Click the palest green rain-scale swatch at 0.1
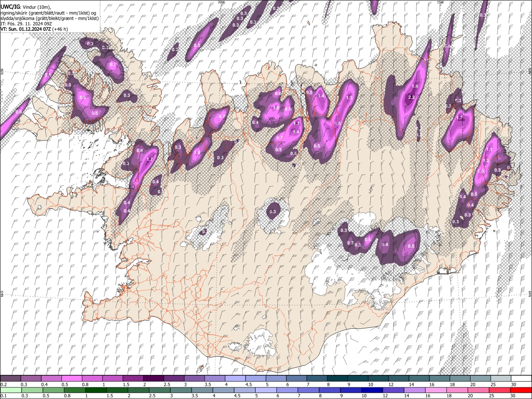 10,390
